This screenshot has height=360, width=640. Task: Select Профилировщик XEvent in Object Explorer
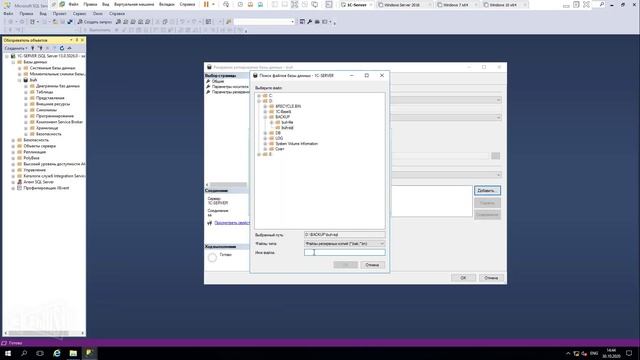click(x=46, y=188)
